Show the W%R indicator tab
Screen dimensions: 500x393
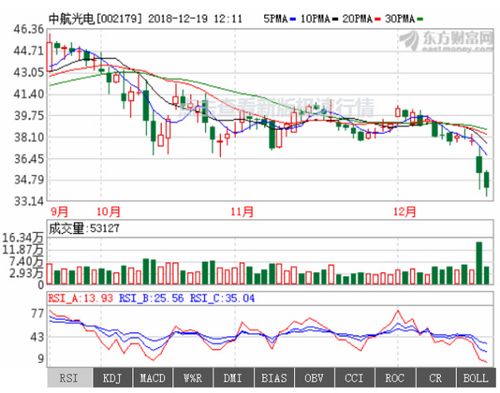click(193, 378)
